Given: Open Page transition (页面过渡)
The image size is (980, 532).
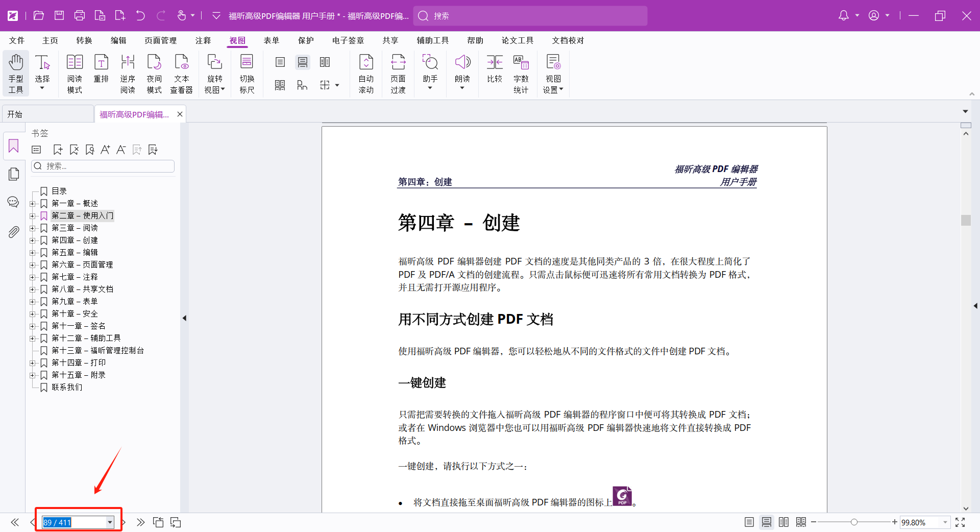Looking at the screenshot, I should click(x=398, y=74).
